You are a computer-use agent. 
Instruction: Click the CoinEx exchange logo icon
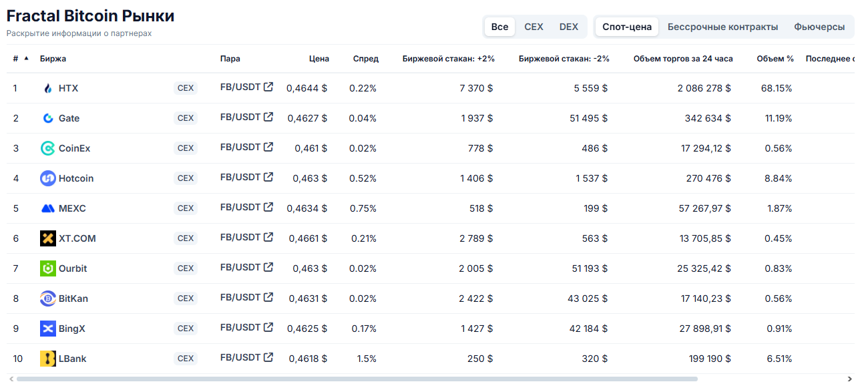pos(48,148)
